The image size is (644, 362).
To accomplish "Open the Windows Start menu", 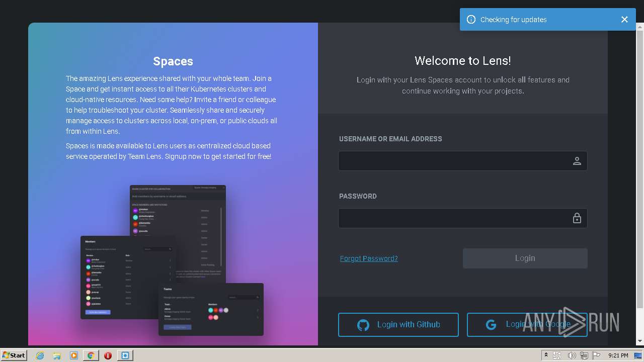I will tap(14, 355).
